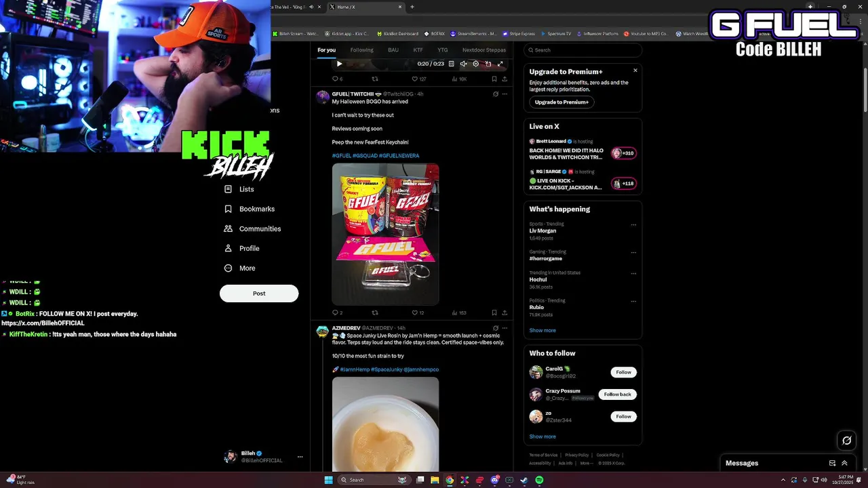Switch to the KTF tab
The width and height of the screenshot is (868, 488).
(x=418, y=50)
